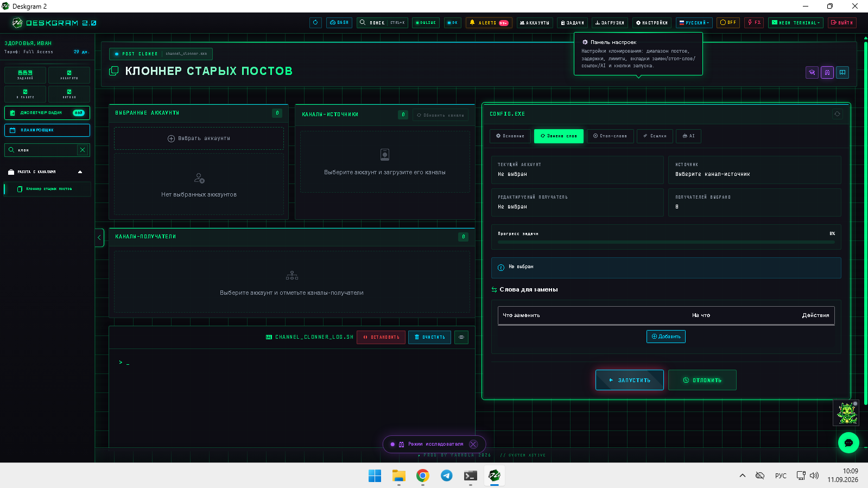Click the ЗАПУСТИТЬ button

pyautogui.click(x=630, y=380)
